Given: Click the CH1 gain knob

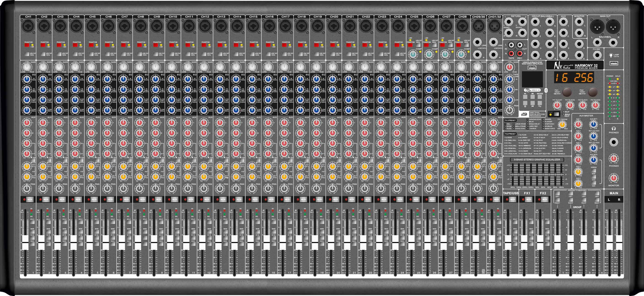Looking at the screenshot, I should (27, 67).
